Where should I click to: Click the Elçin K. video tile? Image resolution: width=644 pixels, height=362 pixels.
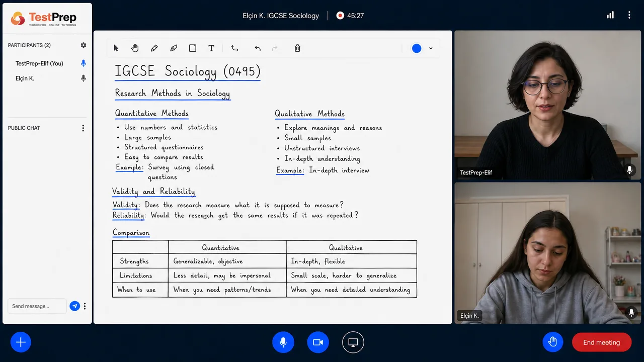[548, 253]
